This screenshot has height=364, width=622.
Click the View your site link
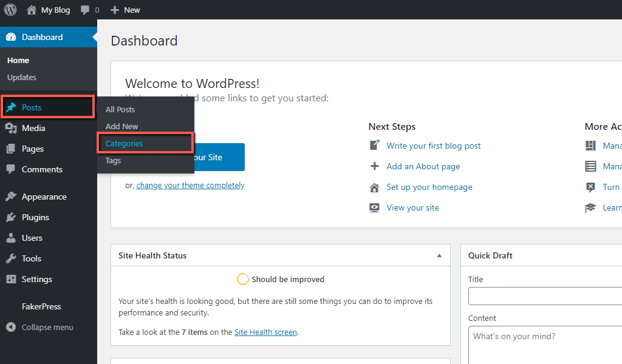tap(413, 207)
